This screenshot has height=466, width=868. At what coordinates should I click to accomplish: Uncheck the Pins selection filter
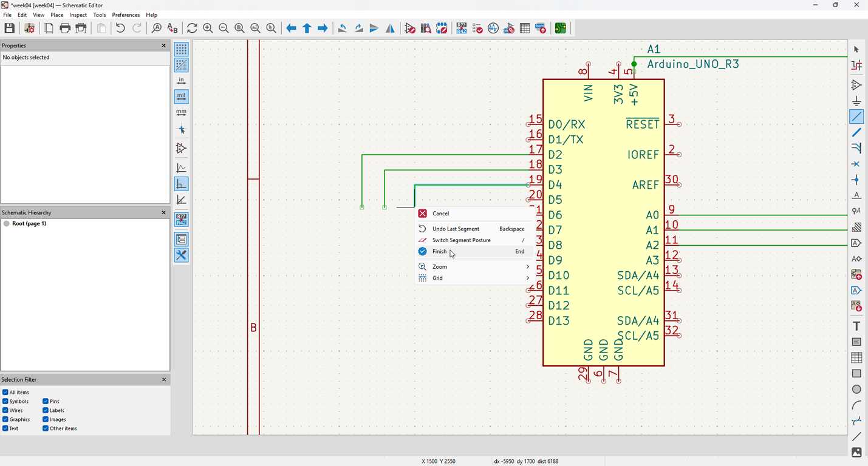click(x=46, y=402)
